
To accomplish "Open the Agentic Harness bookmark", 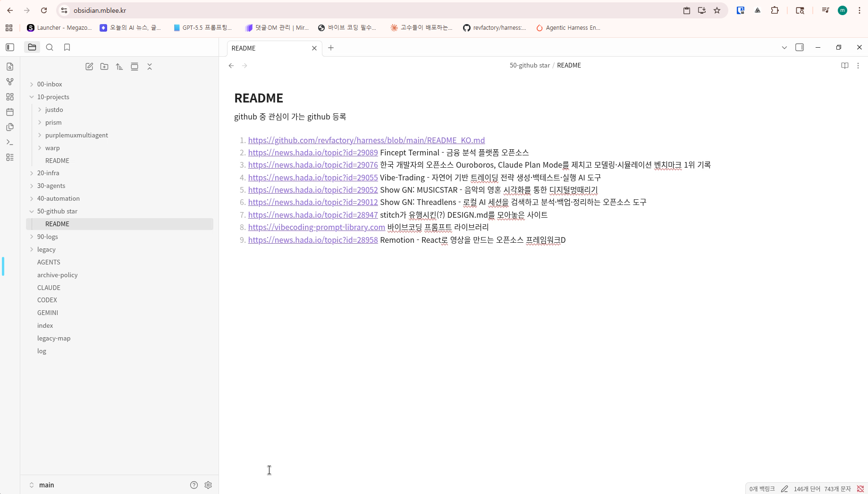I will point(568,28).
